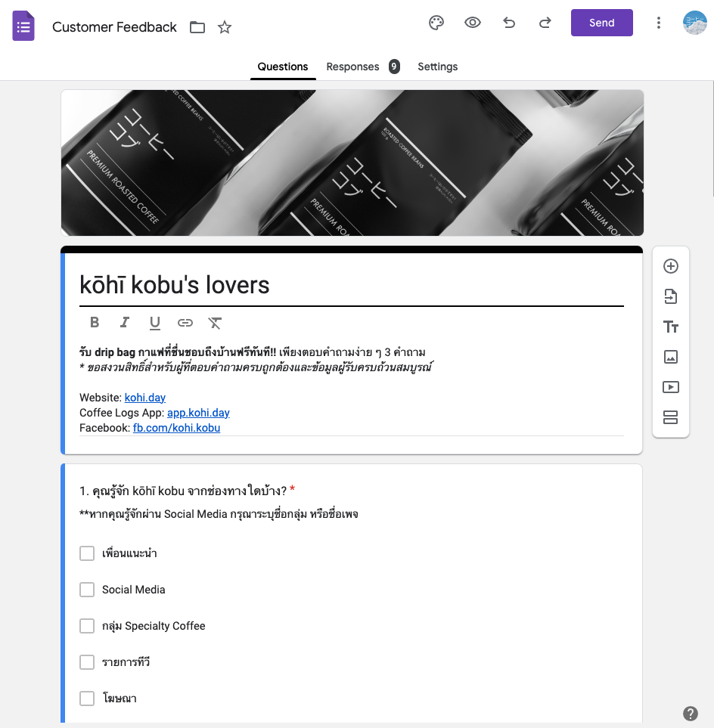The width and height of the screenshot is (714, 728).
Task: Open the fb.com/kohi.kobu link
Action: (176, 428)
